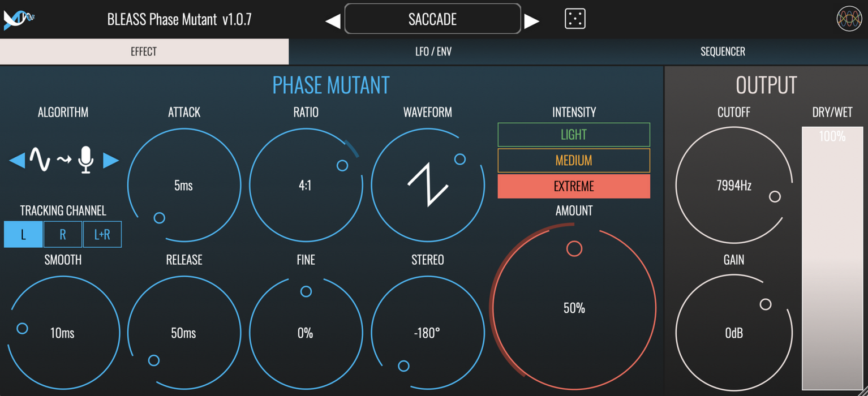This screenshot has height=396, width=868.
Task: Open the SACCADE preset name selector
Action: tap(433, 19)
